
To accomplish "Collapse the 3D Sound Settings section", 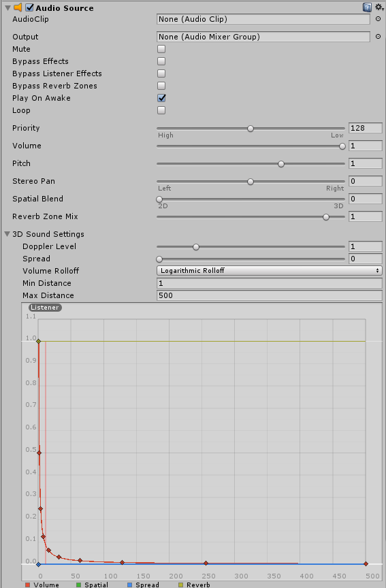I will coord(7,234).
